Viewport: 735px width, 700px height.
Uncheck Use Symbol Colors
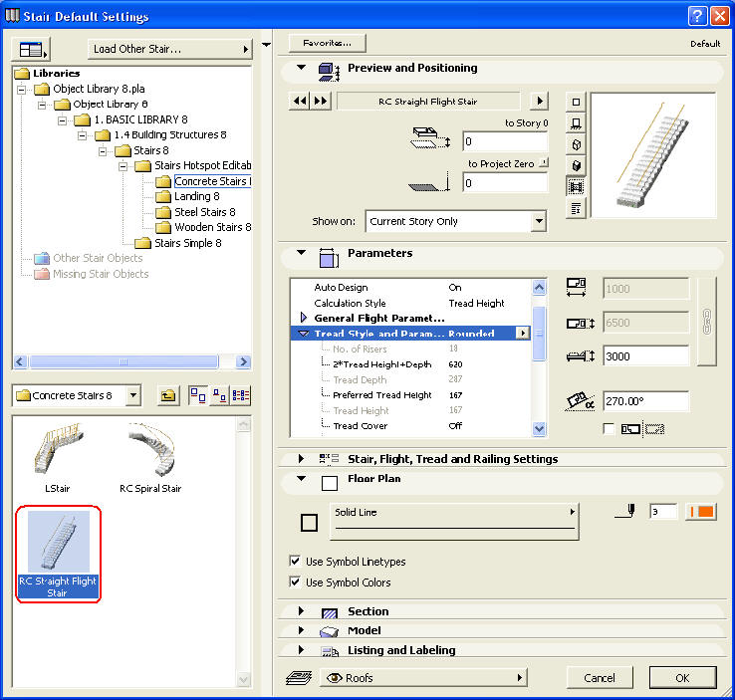[x=295, y=583]
